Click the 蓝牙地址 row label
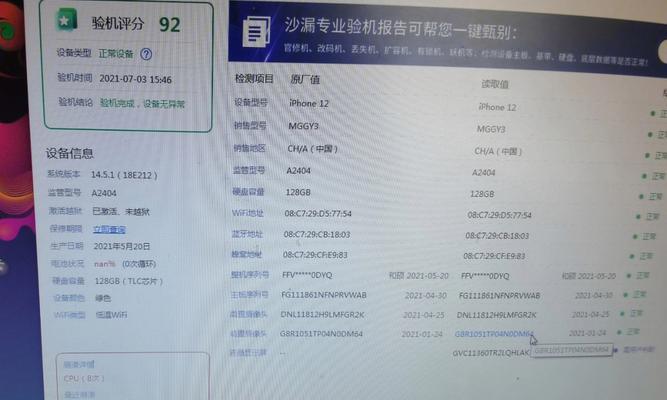 [x=247, y=234]
